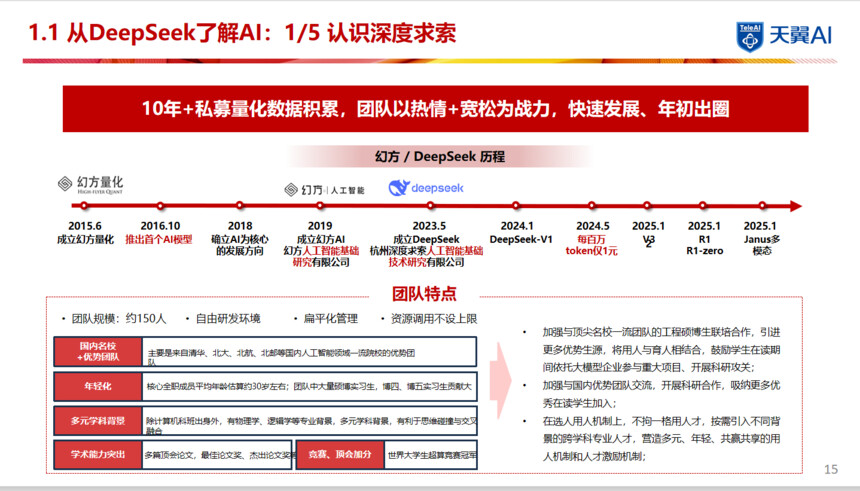Click the 天翼AI brand text
This screenshot has width=860, height=491.
click(x=801, y=35)
